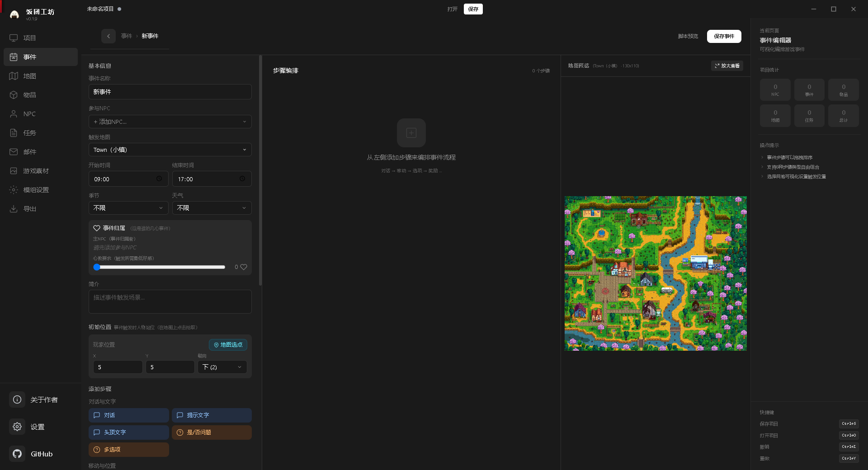Image resolution: width=868 pixels, height=470 pixels.
Task: Click the 开始时间 09:00 field
Action: tap(128, 179)
